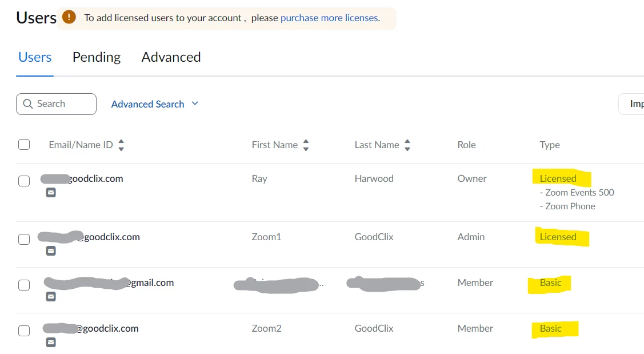Tick the Zoom2 GoodClix member checkbox
Screen dimensions: 644x354
click(x=24, y=331)
